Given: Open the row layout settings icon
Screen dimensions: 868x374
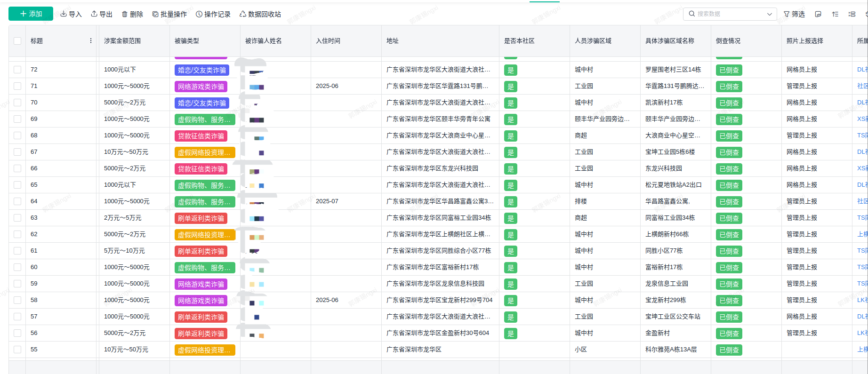Looking at the screenshot, I should tap(852, 14).
